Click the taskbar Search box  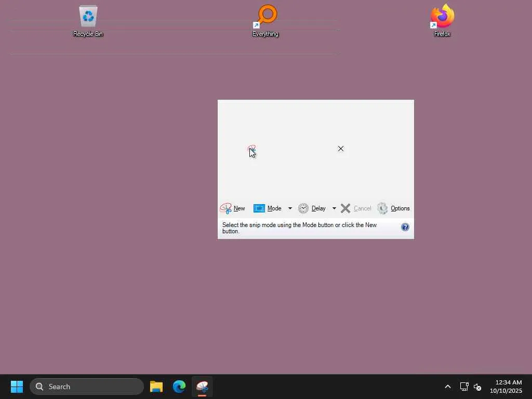(87, 387)
